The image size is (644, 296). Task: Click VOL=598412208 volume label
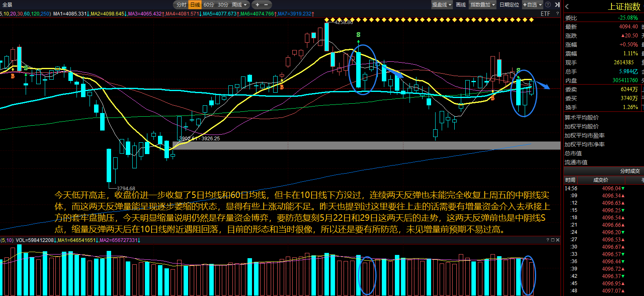[x=36, y=240]
